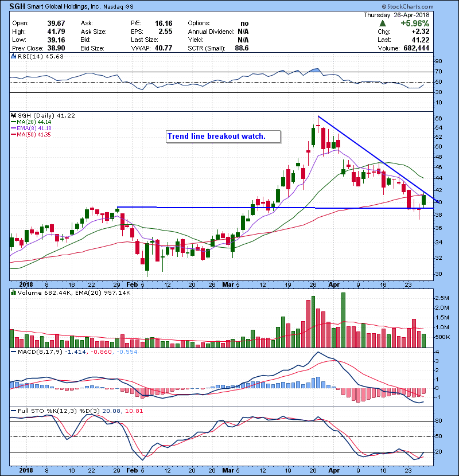Click the SCTR (Small) value 88.6
This screenshot has height=476, width=459.
(x=242, y=48)
